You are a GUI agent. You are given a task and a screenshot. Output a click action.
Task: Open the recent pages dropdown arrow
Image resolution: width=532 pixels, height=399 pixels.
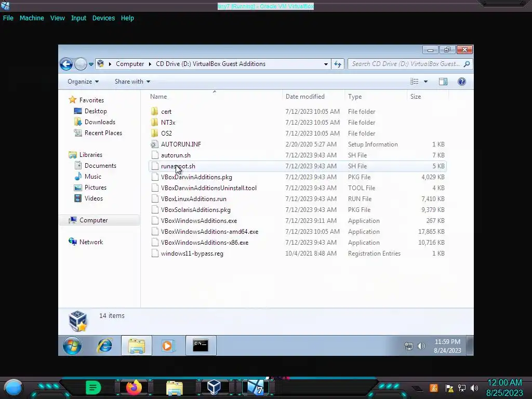(x=91, y=64)
